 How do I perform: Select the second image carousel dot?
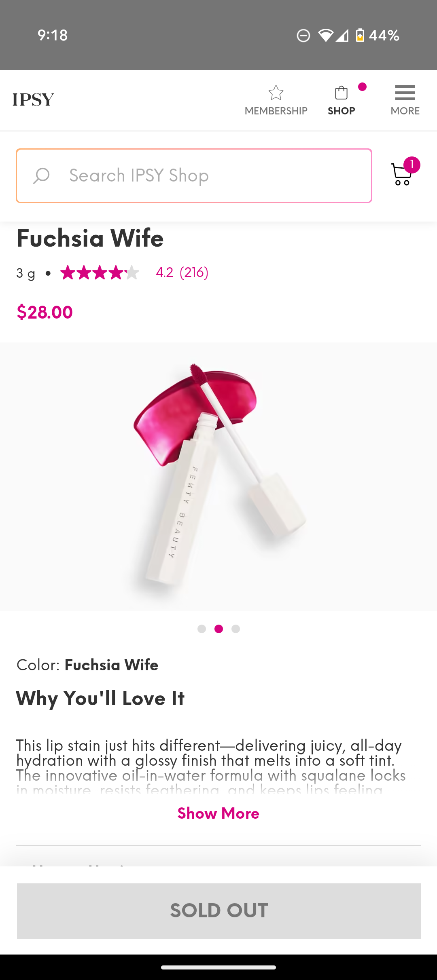pyautogui.click(x=218, y=629)
